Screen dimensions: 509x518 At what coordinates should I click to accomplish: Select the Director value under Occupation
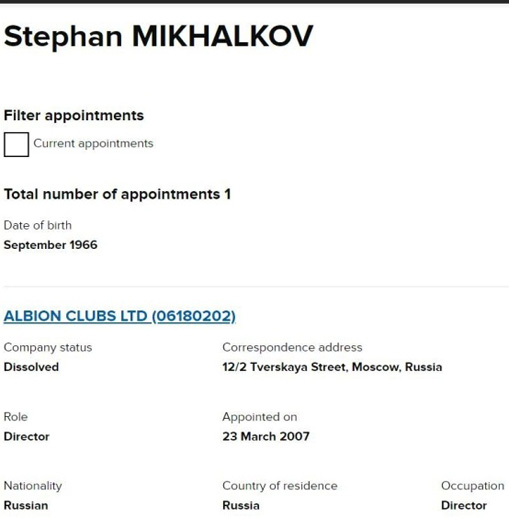coord(464,506)
